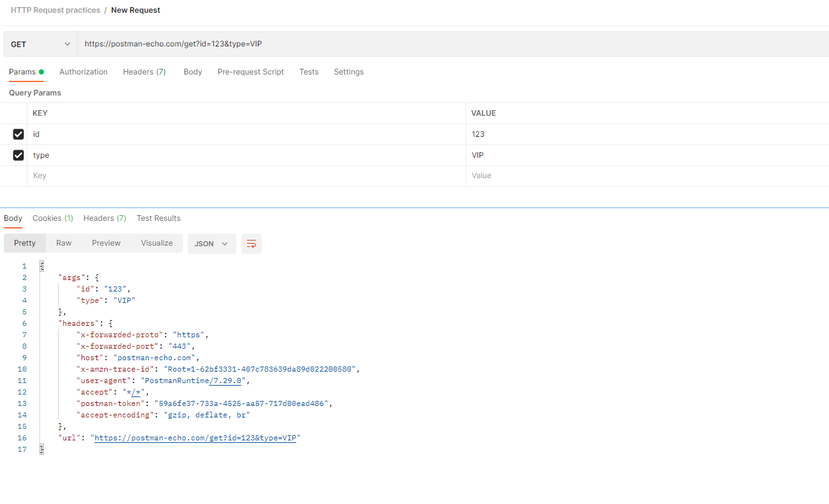Click the type key cell

pos(246,155)
